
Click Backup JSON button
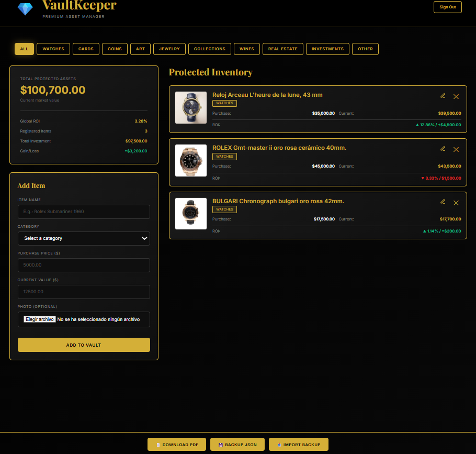pyautogui.click(x=237, y=445)
